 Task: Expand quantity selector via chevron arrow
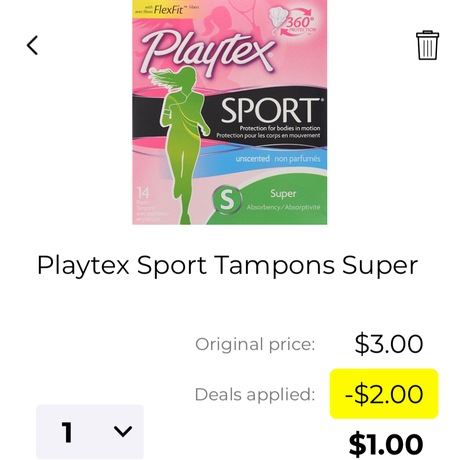click(123, 431)
